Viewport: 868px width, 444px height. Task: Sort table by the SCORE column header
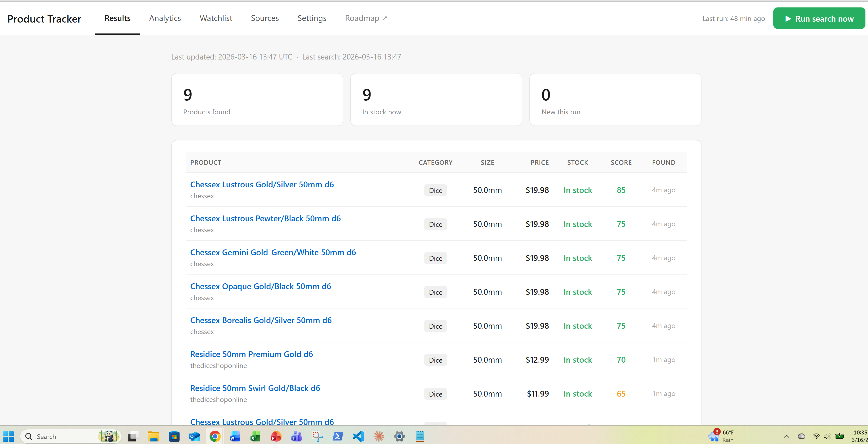pos(621,162)
